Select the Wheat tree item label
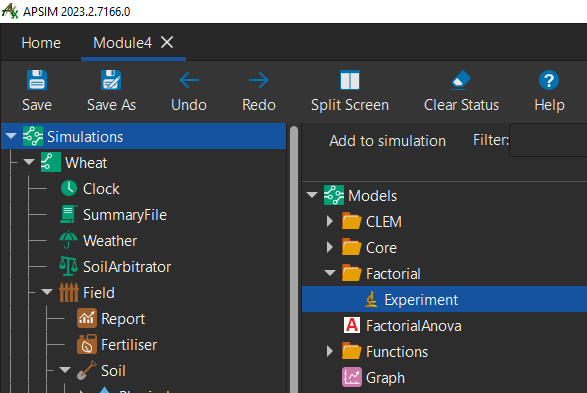This screenshot has width=587, height=393. pyautogui.click(x=86, y=163)
